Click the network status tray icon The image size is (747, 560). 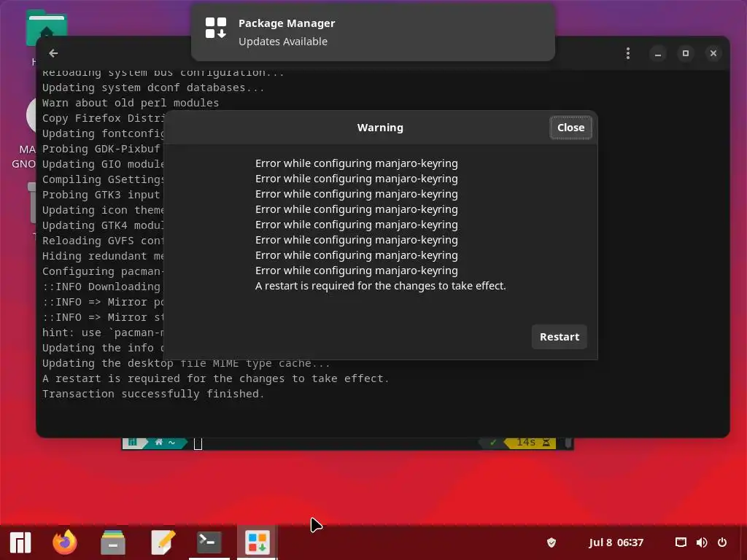(x=681, y=542)
